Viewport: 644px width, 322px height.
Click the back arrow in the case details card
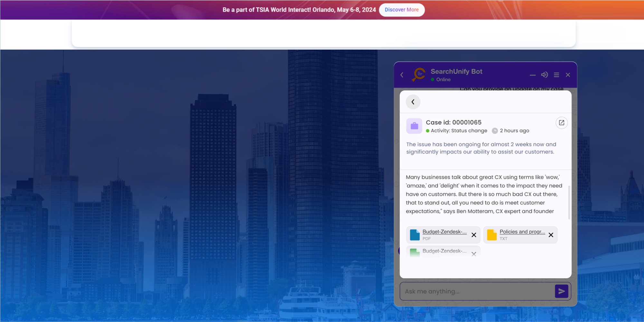coord(413,102)
